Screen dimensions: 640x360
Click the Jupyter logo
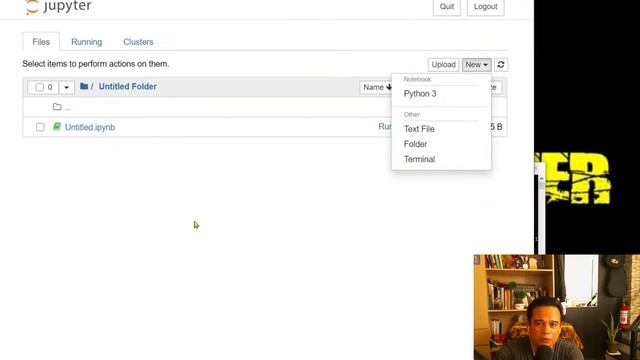coord(58,7)
